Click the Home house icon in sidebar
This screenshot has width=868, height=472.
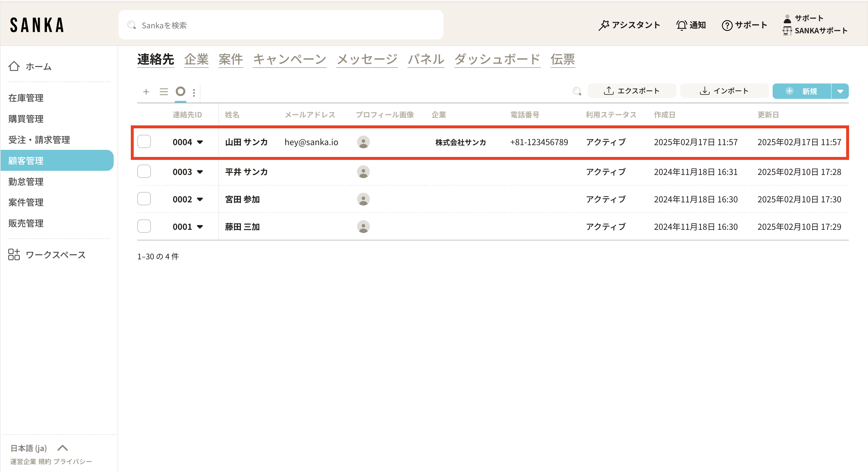click(x=14, y=66)
